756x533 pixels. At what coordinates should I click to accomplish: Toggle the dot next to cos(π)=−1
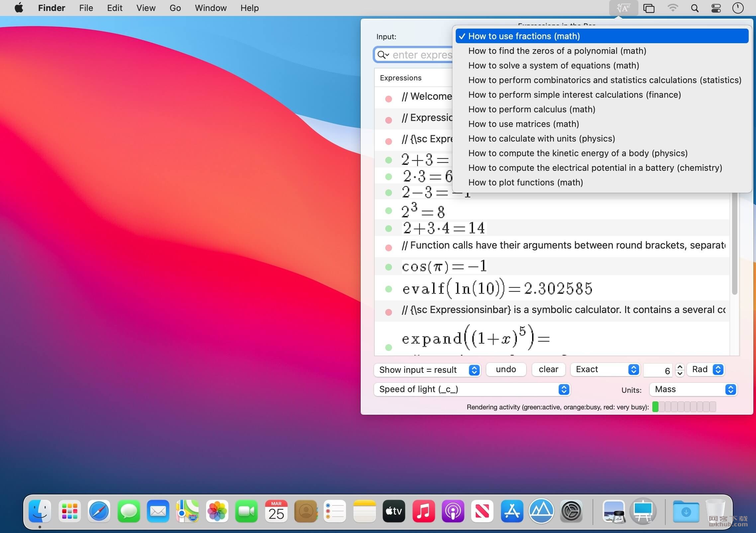click(388, 267)
